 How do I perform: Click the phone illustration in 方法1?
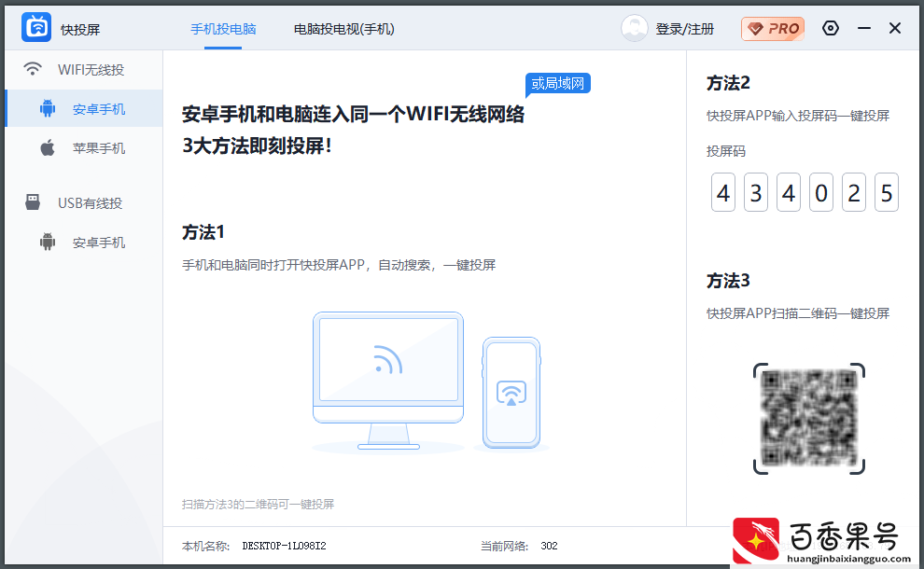(511, 393)
